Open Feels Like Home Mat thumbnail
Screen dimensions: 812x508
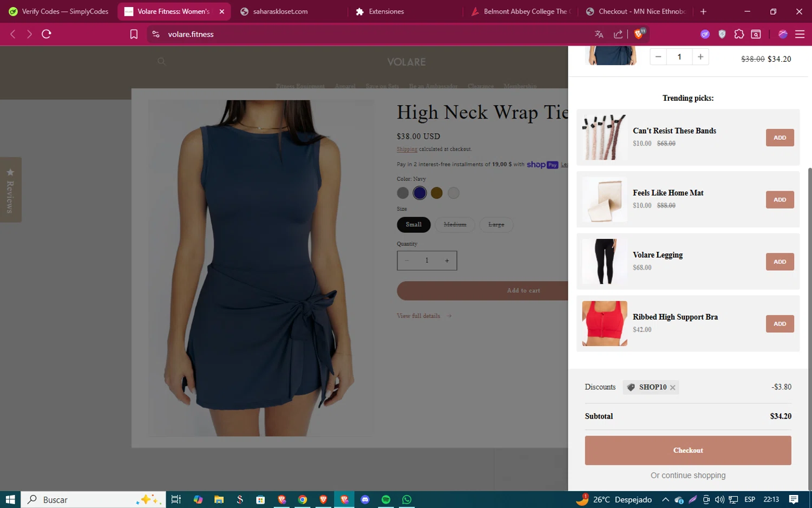pos(605,199)
